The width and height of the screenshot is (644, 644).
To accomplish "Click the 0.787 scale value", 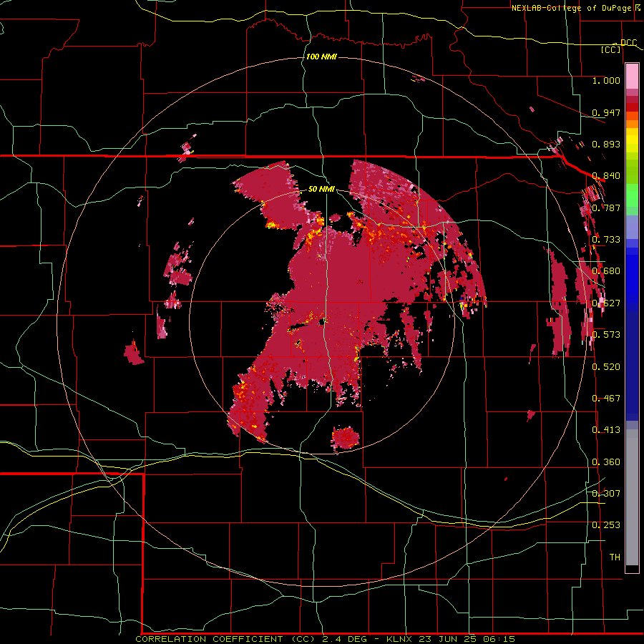I will [606, 208].
